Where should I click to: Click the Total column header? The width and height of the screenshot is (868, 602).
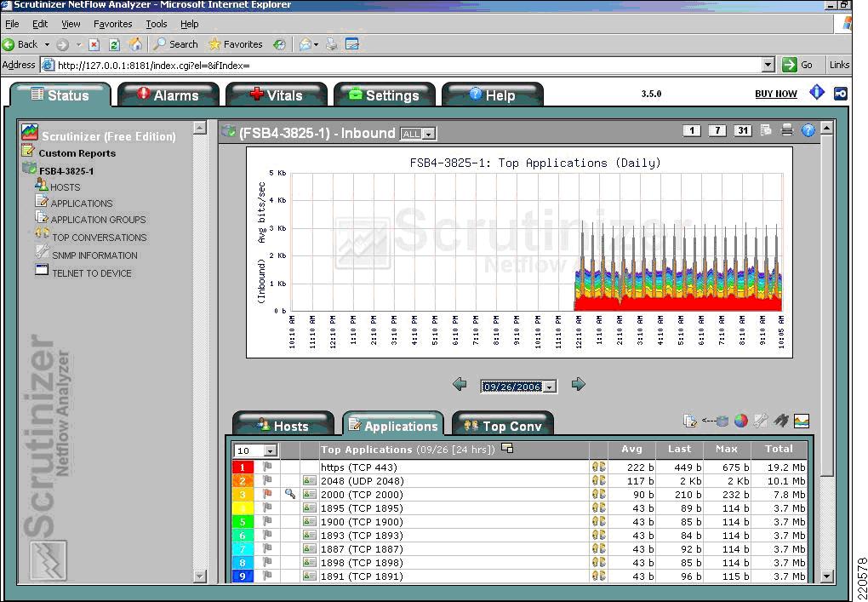[779, 449]
